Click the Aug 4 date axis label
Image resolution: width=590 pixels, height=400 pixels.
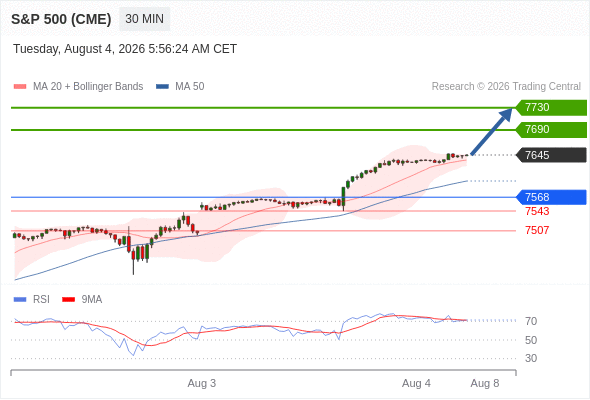coord(416,383)
